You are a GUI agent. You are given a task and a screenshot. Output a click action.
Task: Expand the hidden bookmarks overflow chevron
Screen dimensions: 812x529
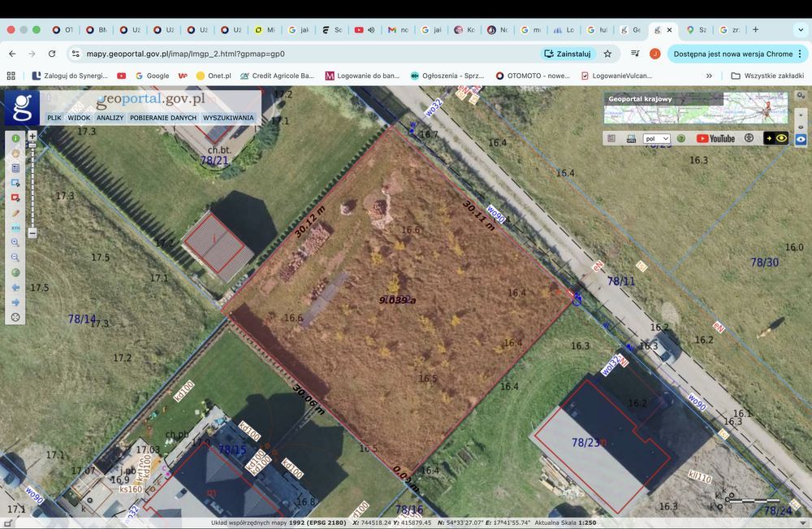709,76
